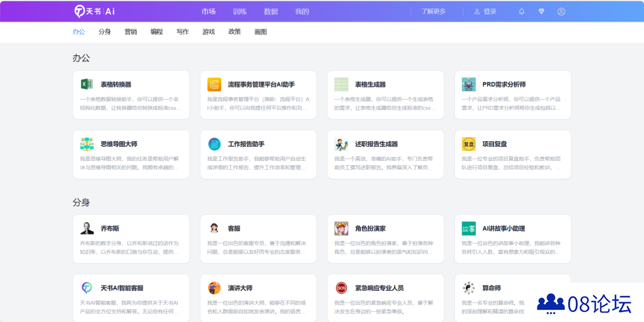Click the 分身 section heading
This screenshot has width=644, height=322.
pos(81,203)
